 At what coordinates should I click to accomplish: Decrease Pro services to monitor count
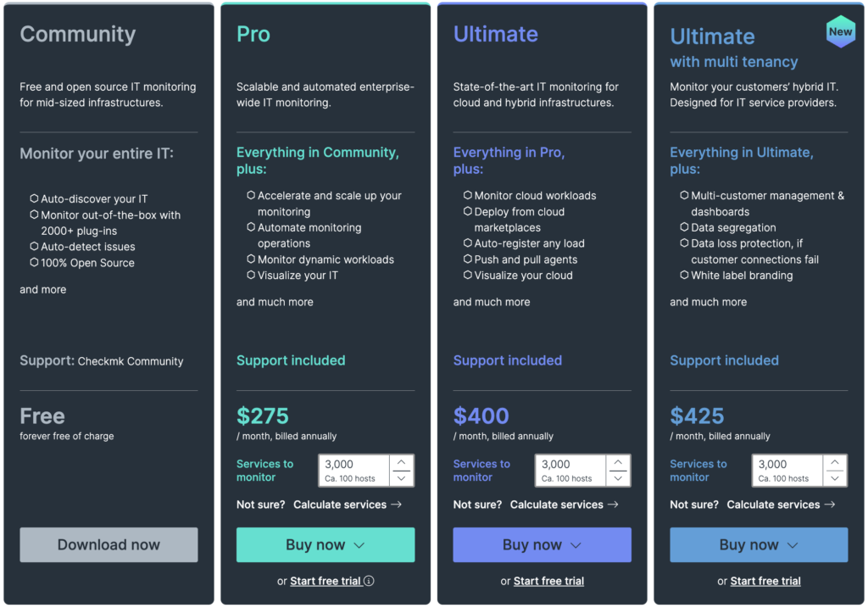[x=402, y=478]
